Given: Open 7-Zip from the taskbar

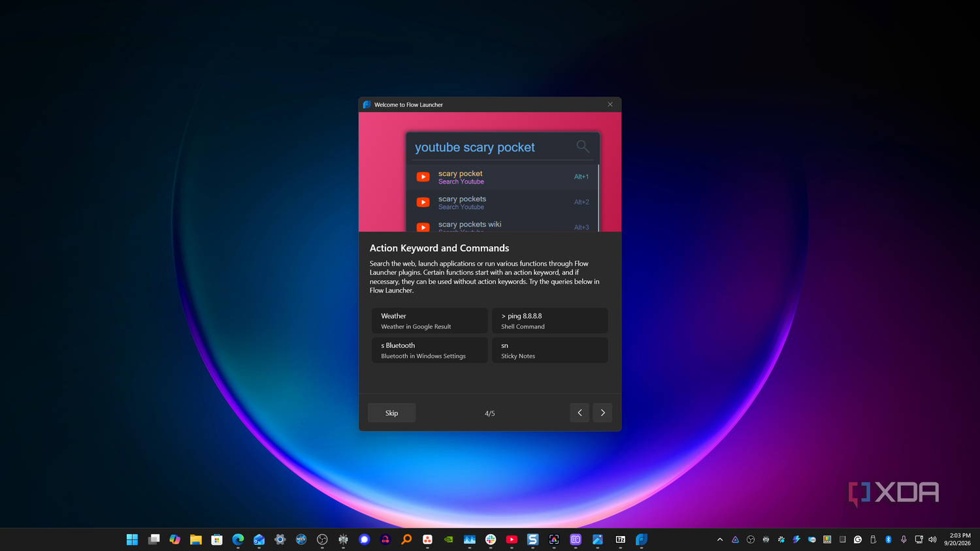Looking at the screenshot, I should pos(621,539).
